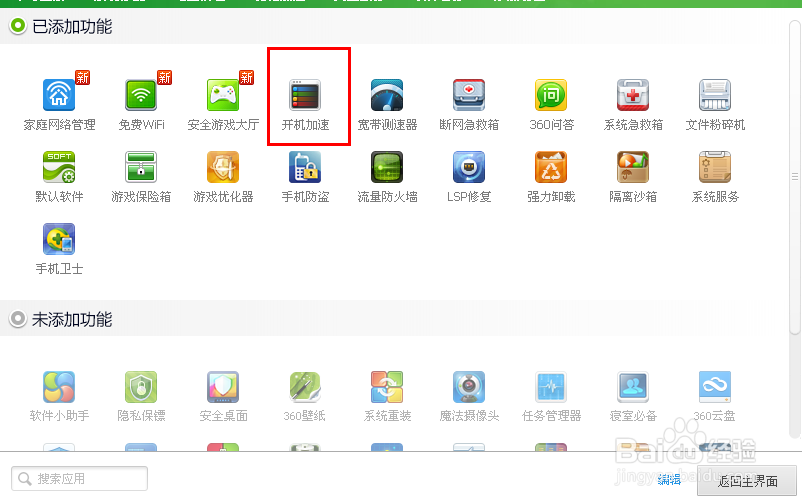Click the 编辑 link
The image size is (802, 503).
tap(669, 480)
